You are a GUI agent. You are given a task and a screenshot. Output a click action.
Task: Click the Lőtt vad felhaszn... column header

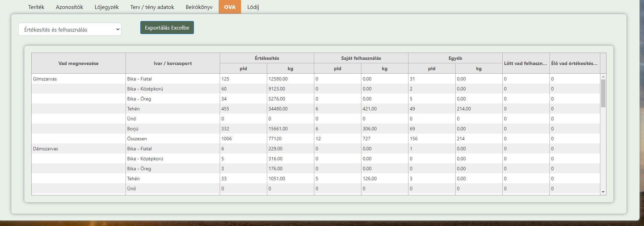(x=525, y=63)
